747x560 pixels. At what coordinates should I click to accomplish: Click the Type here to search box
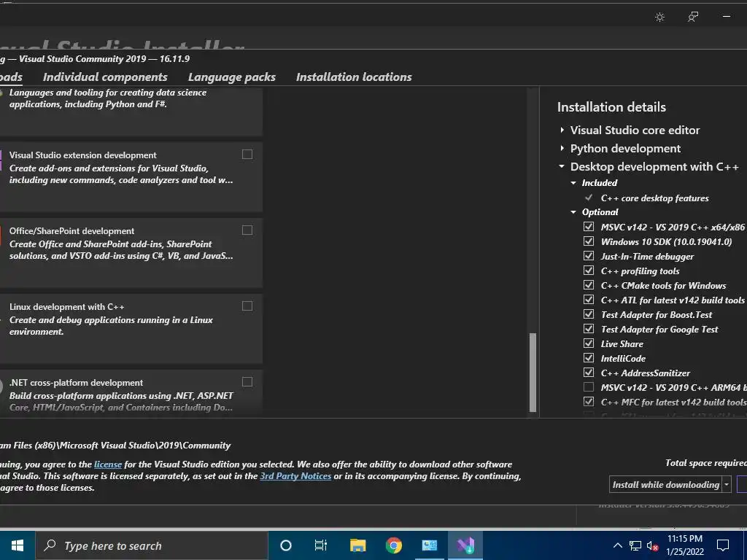(x=152, y=545)
